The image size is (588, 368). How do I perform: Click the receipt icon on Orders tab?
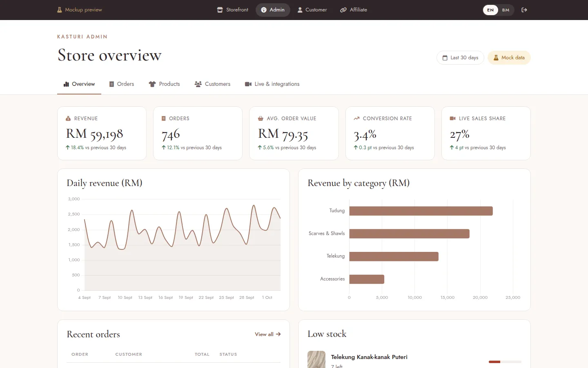[111, 84]
